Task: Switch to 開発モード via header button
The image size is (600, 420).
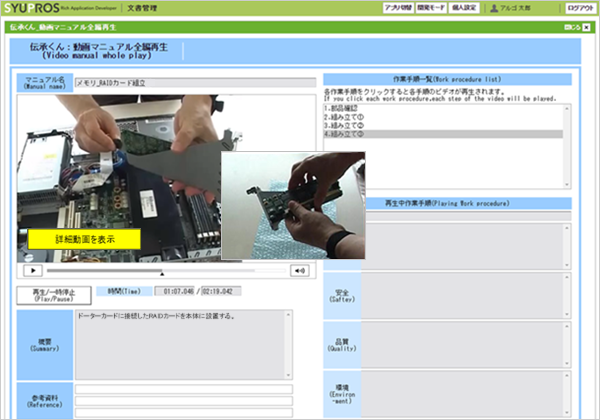Action: click(x=431, y=8)
